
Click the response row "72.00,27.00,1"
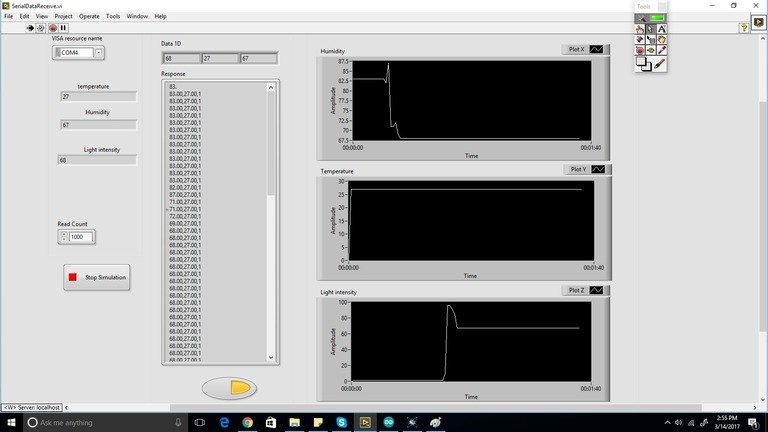(185, 216)
